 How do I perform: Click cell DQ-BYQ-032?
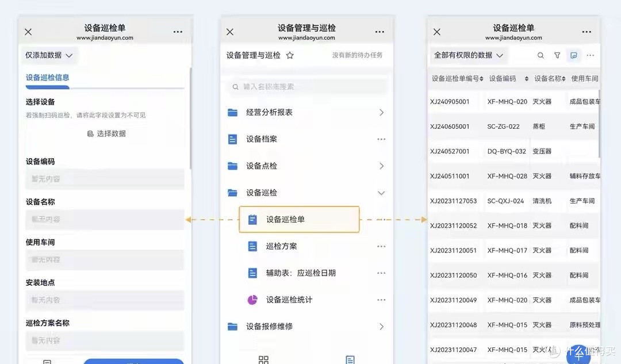(507, 151)
